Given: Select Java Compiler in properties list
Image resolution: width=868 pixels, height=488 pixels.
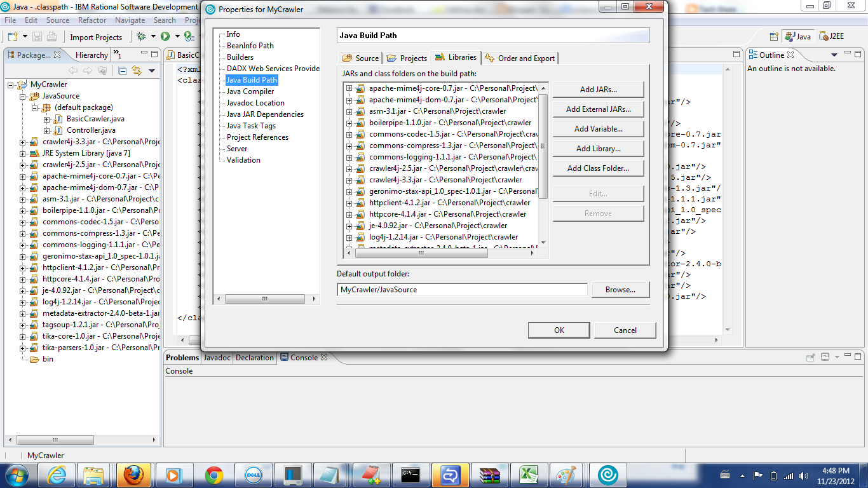Looking at the screenshot, I should [250, 91].
